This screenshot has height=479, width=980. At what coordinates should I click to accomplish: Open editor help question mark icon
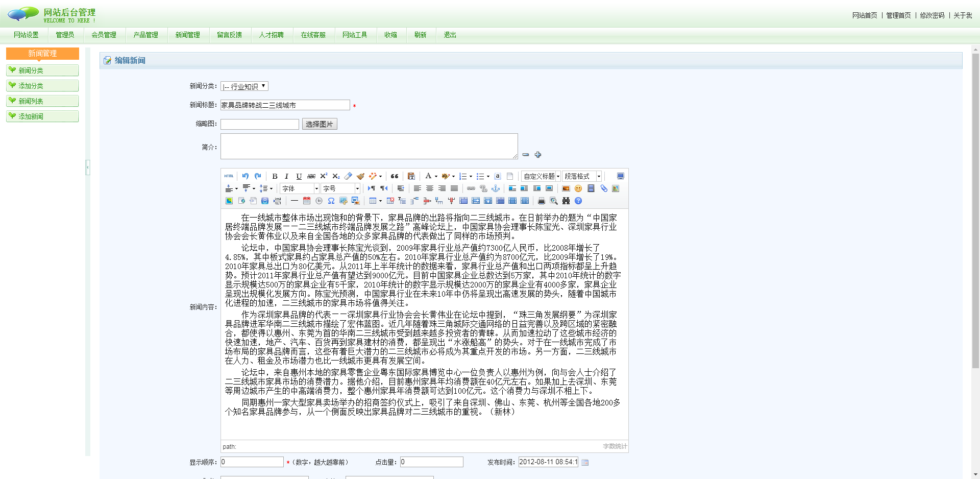578,201
